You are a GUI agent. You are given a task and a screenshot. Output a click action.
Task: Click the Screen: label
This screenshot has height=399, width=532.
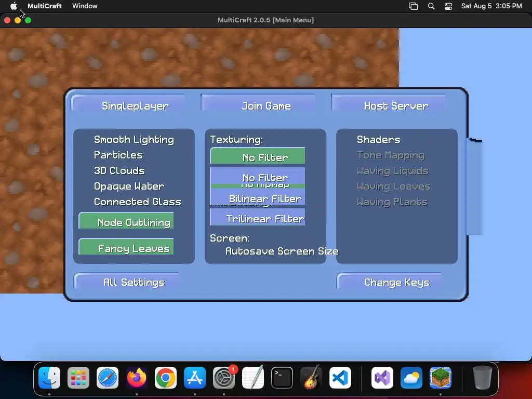230,238
